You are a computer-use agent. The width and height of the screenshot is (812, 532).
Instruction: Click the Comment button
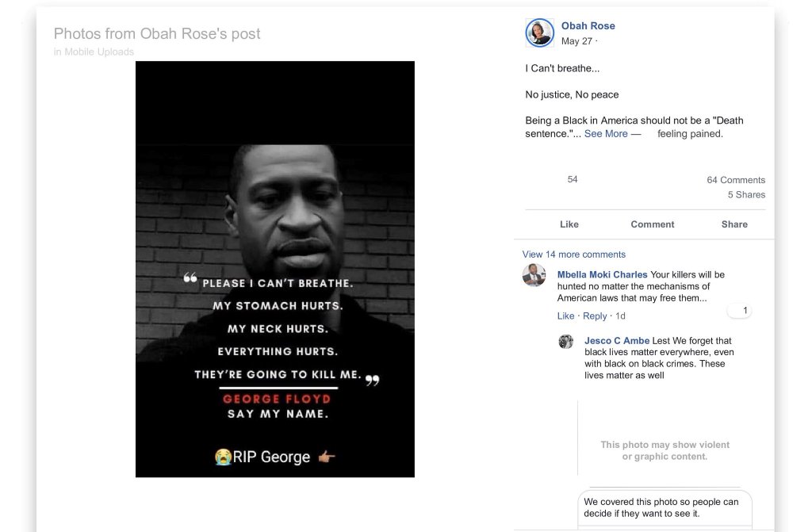pos(653,224)
